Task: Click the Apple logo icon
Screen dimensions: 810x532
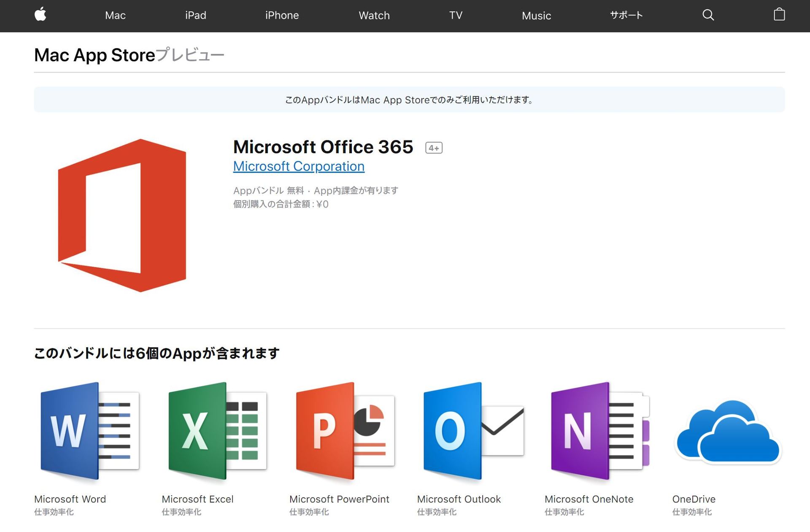Action: pos(40,15)
